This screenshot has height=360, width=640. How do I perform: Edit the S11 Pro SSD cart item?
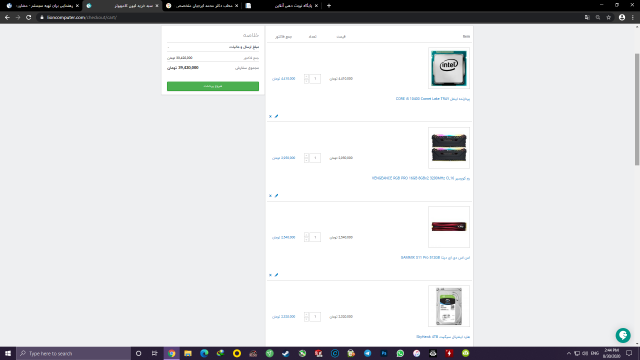pyautogui.click(x=276, y=275)
